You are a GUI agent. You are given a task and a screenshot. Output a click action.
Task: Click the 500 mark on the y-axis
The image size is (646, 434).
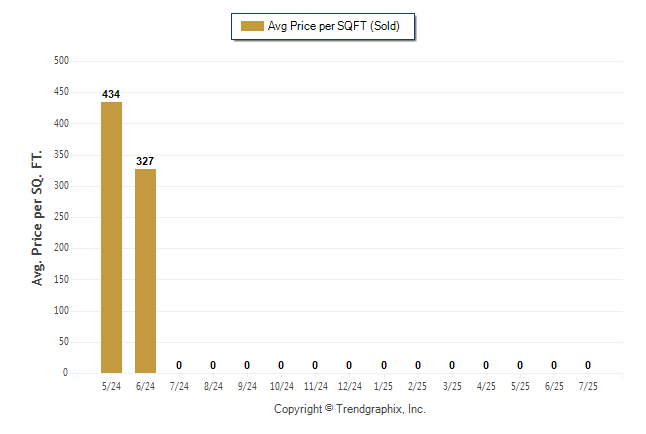[61, 61]
